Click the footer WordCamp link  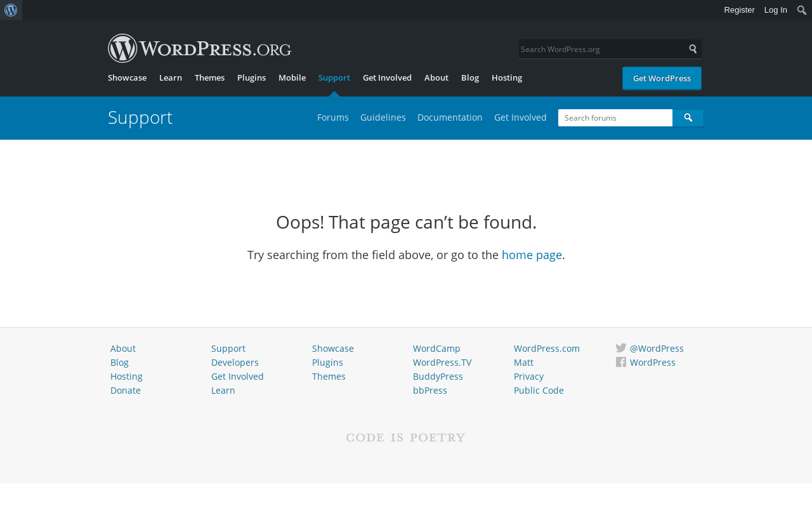click(x=436, y=349)
